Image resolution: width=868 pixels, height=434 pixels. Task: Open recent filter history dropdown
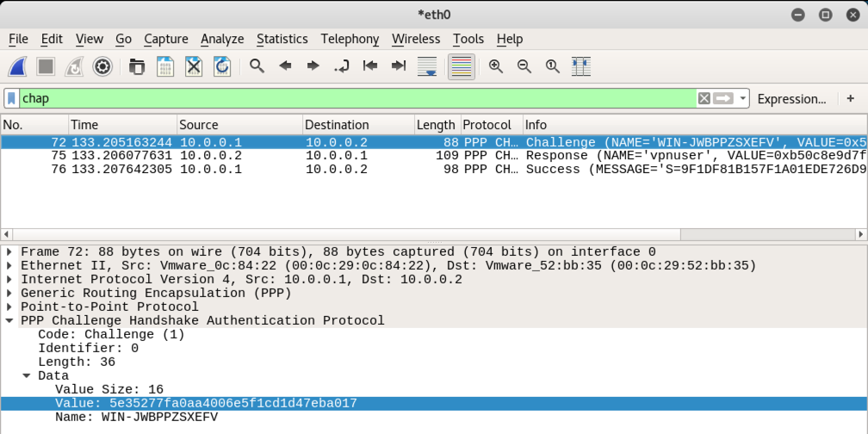(743, 98)
